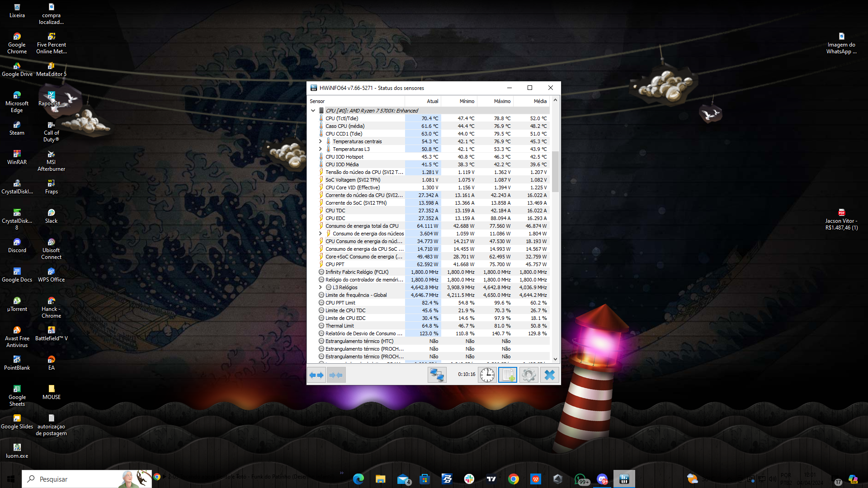This screenshot has height=488, width=868.
Task: Open µTorrent desktop shortcut
Action: [17, 305]
